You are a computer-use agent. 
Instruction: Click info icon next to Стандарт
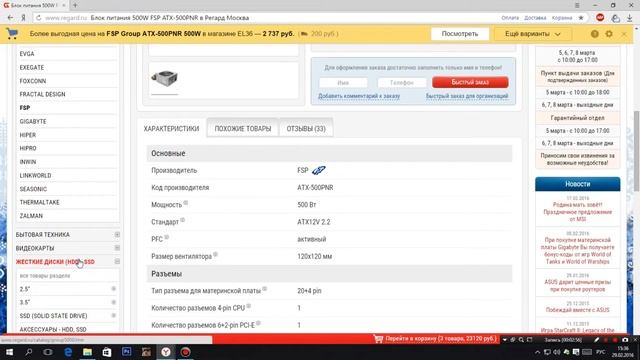182,220
